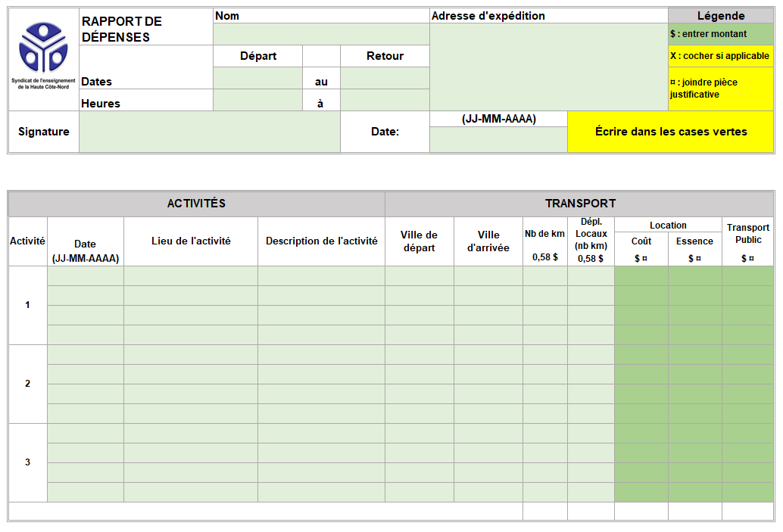Select the 'X : cocher si applicable' legend cell
Viewport: 783px width, 532px height.
[x=721, y=56]
